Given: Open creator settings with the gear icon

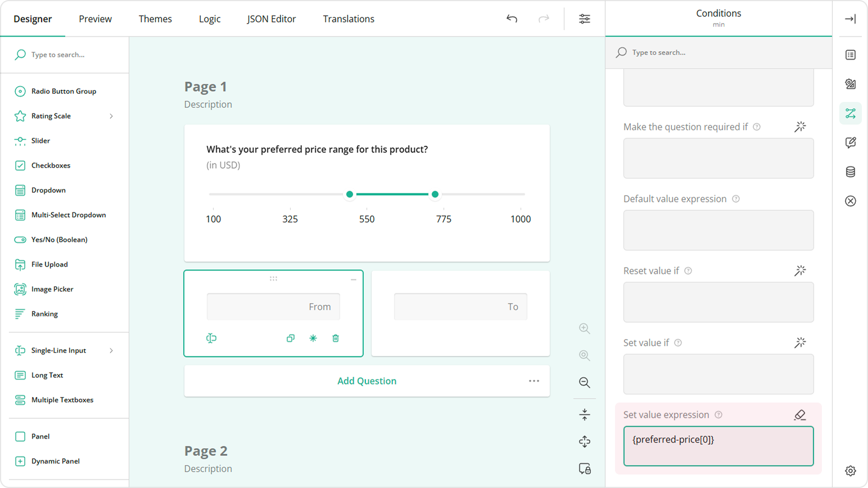Looking at the screenshot, I should [849, 470].
